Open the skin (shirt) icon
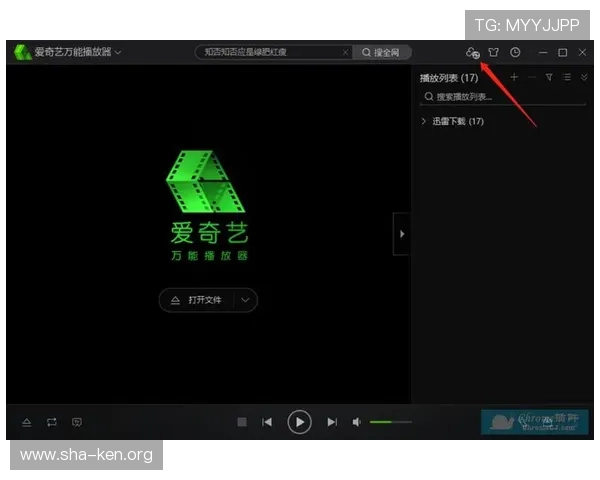Viewport: 600px width, 480px height. point(494,52)
